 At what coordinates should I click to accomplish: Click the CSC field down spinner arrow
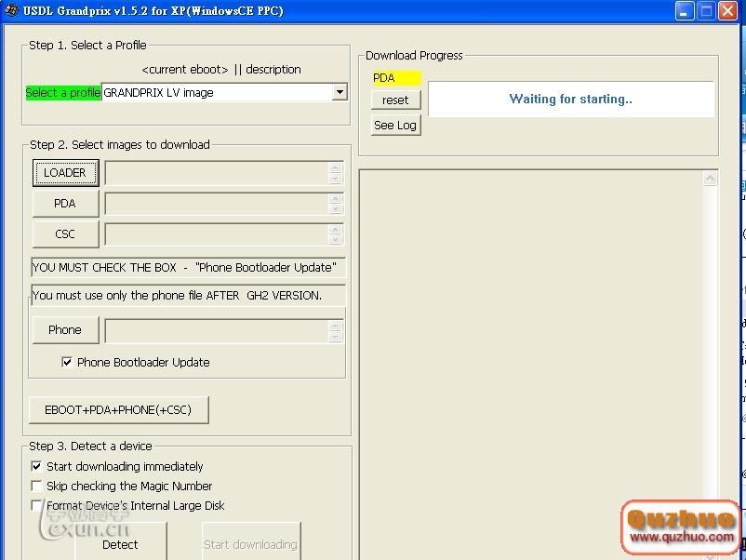click(336, 239)
